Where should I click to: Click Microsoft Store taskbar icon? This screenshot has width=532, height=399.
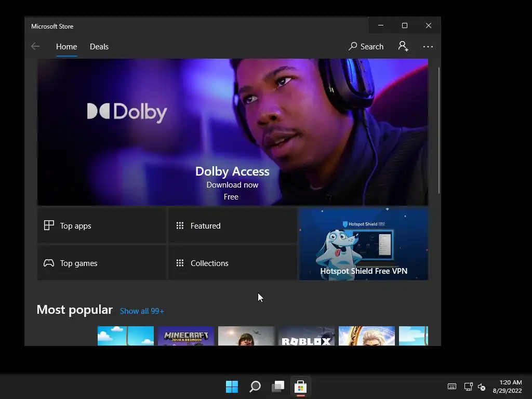click(301, 387)
